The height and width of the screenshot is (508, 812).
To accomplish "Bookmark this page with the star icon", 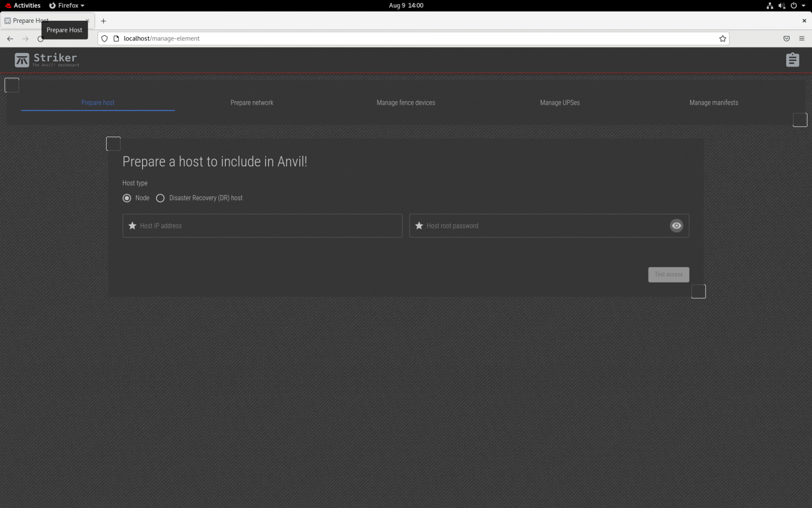I will pyautogui.click(x=722, y=39).
